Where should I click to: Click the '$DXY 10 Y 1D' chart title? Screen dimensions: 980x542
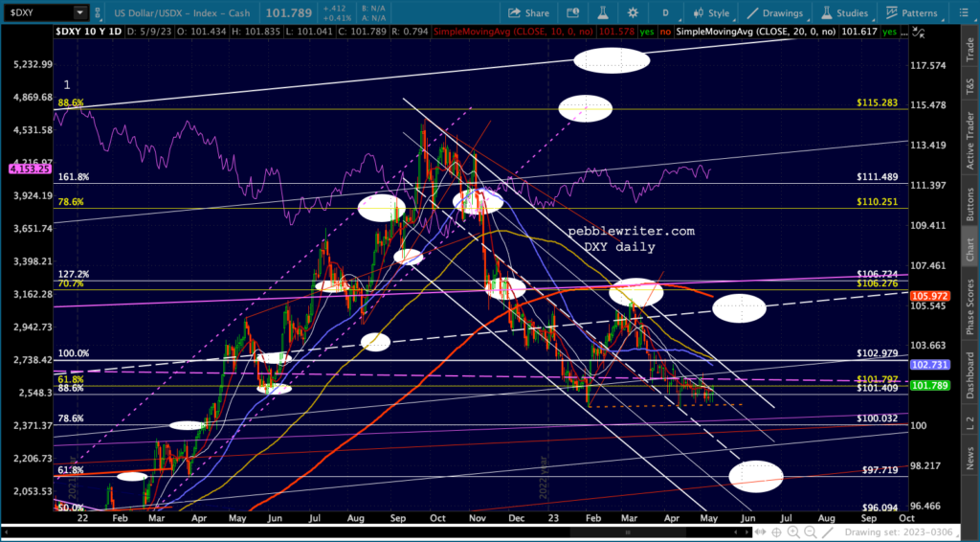(89, 32)
